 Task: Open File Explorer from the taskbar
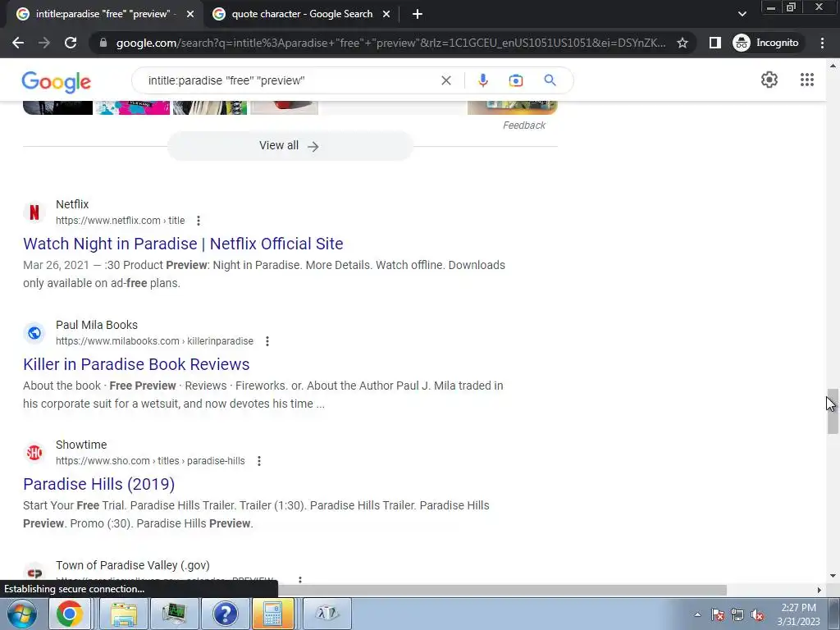124,614
